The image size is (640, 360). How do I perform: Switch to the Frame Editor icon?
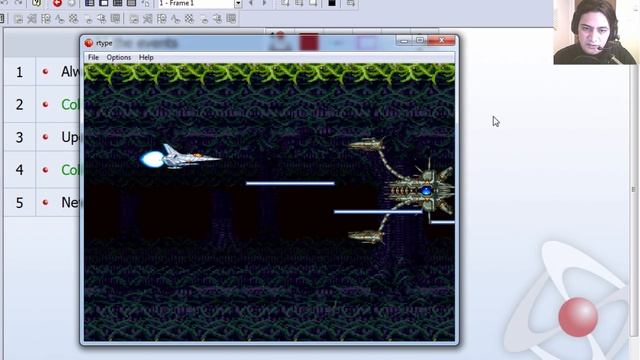pyautogui.click(x=104, y=3)
